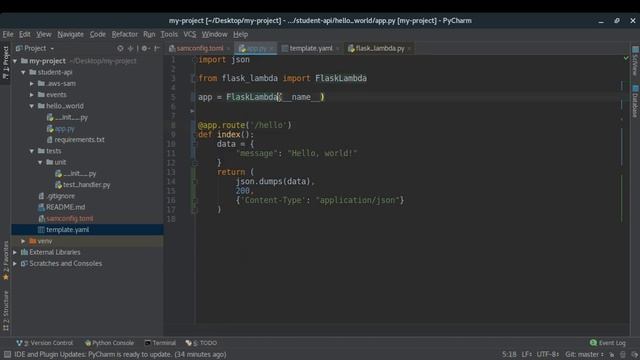
Task: Click the folder icon beside venv
Action: [x=33, y=241]
